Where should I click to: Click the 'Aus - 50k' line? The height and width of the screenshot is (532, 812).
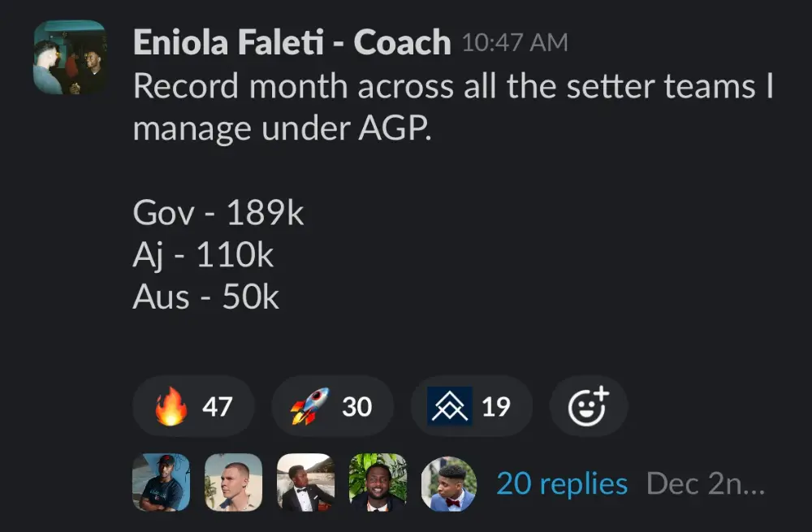pos(205,297)
